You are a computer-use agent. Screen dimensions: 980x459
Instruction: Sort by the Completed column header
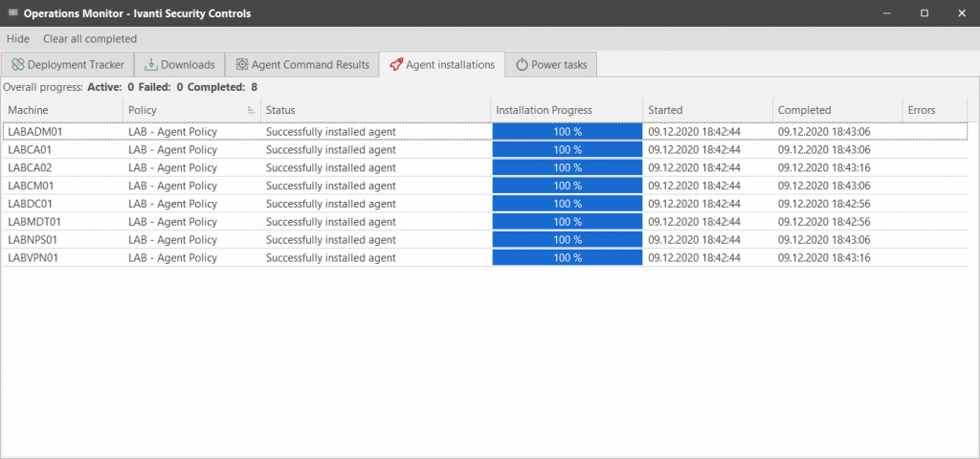pos(837,110)
